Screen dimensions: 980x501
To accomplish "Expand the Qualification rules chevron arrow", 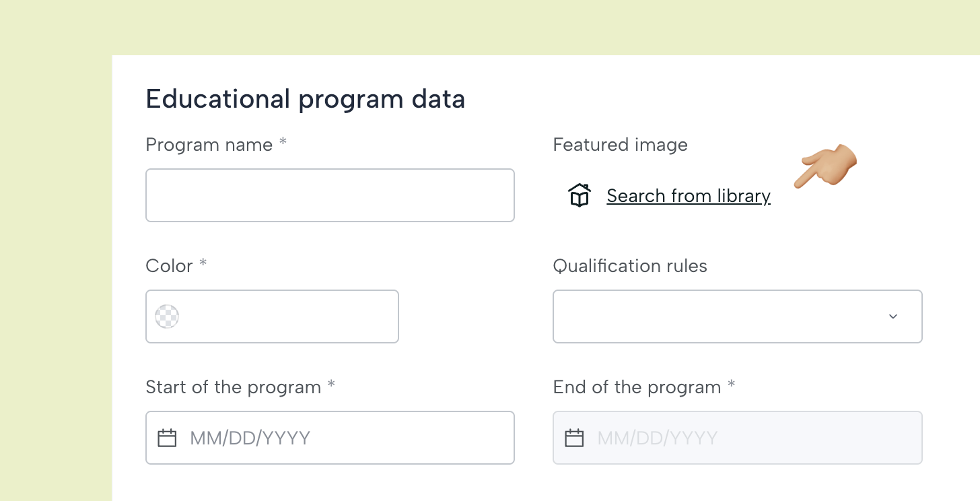I will click(x=893, y=316).
